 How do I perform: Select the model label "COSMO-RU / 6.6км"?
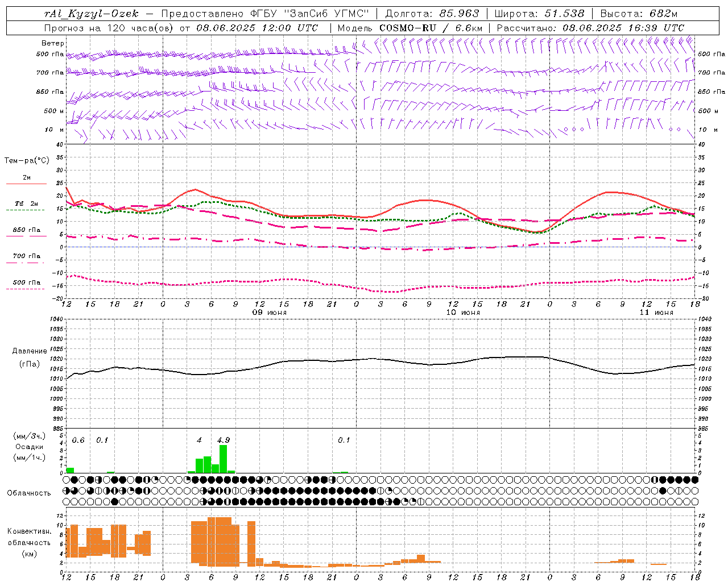[x=431, y=28]
